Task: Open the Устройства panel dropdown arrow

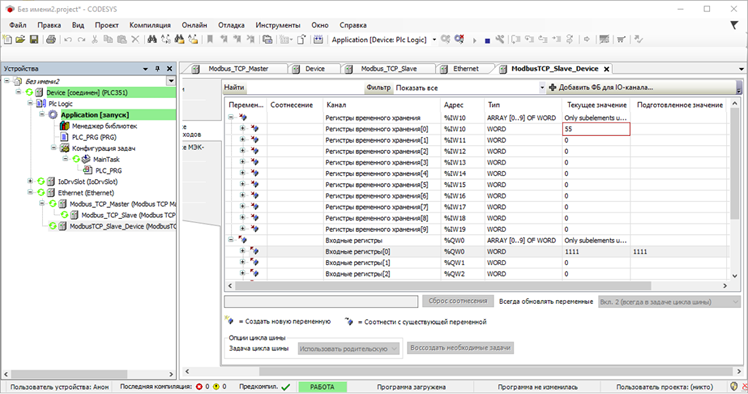Action: coord(145,69)
